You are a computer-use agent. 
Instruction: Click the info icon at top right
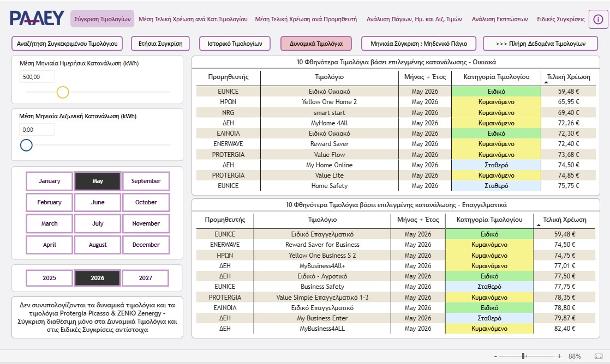[x=598, y=19]
